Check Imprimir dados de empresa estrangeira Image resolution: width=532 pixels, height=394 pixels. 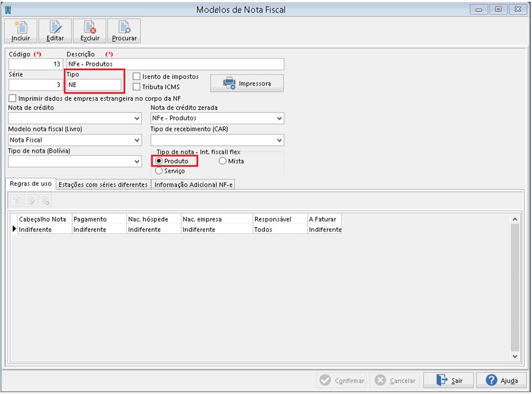pos(12,98)
